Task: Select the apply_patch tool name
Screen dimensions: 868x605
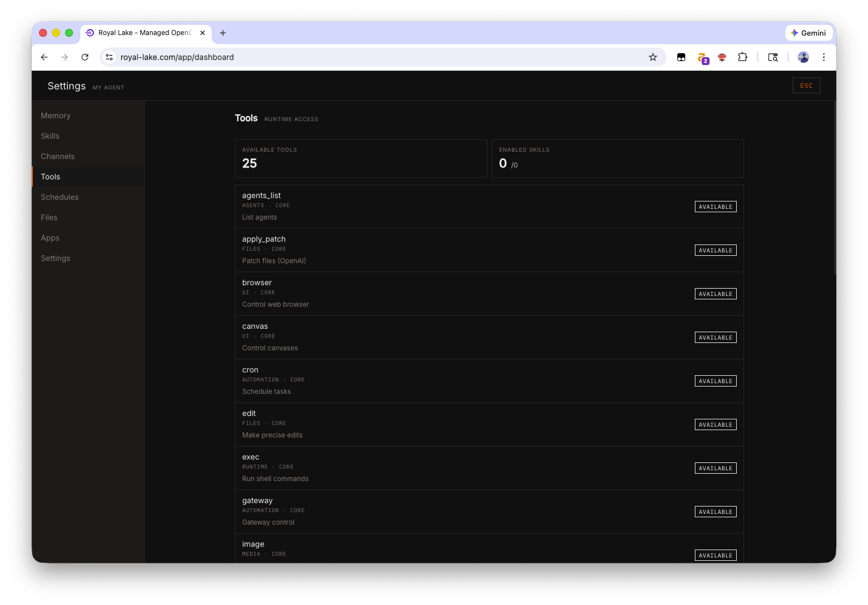Action: click(x=264, y=239)
